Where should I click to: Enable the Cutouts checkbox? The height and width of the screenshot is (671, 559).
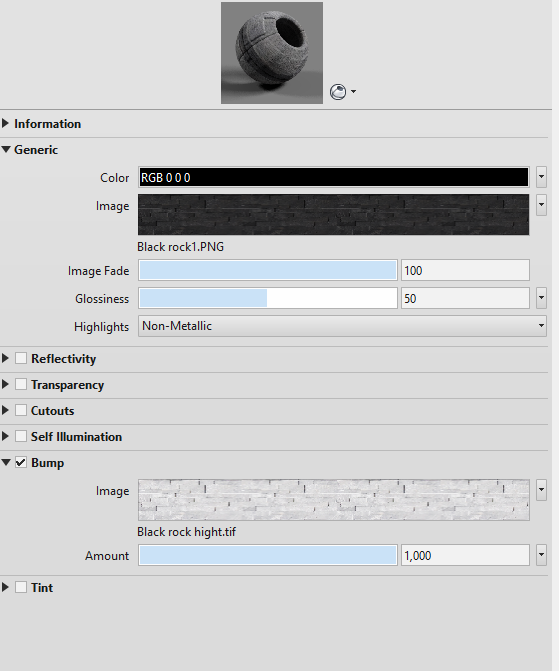21,410
